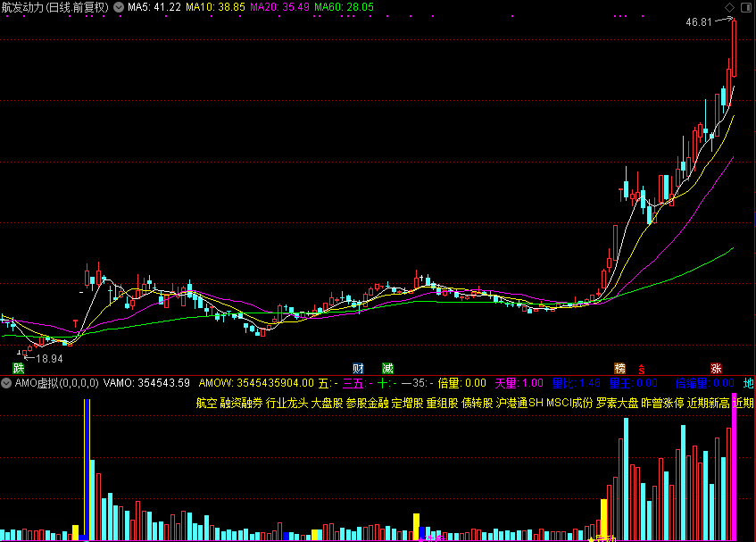Select the 航空 sector tag

pyautogui.click(x=206, y=403)
